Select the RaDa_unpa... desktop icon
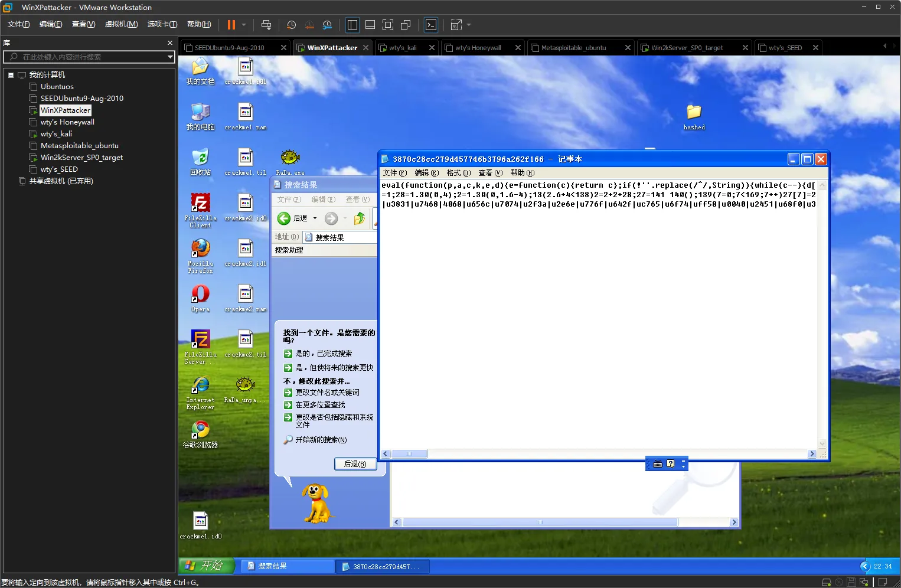This screenshot has width=901, height=588. pyautogui.click(x=245, y=390)
